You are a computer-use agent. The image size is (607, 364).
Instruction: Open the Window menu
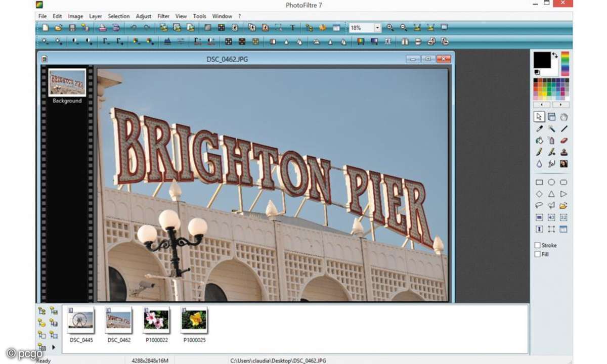coord(222,16)
